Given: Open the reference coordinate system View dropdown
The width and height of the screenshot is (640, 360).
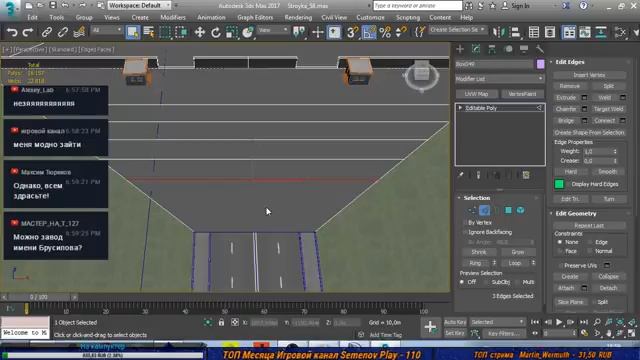Looking at the screenshot, I should [273, 30].
